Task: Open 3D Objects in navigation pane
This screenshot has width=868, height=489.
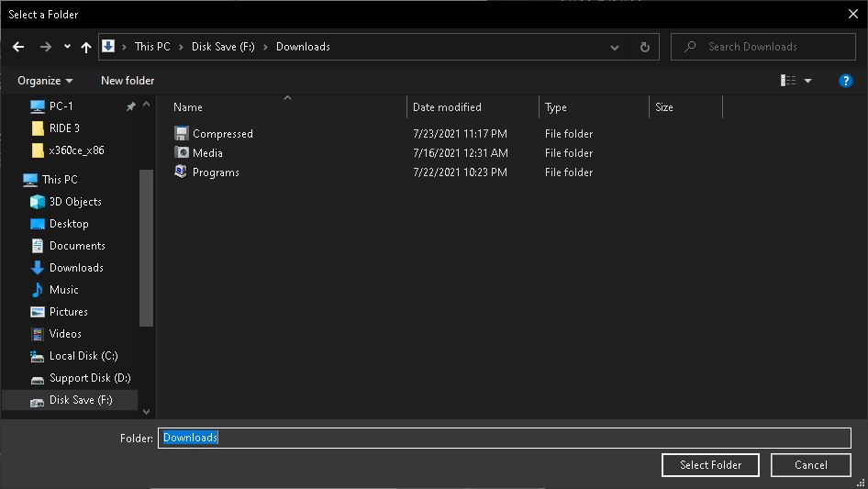Action: pos(75,202)
